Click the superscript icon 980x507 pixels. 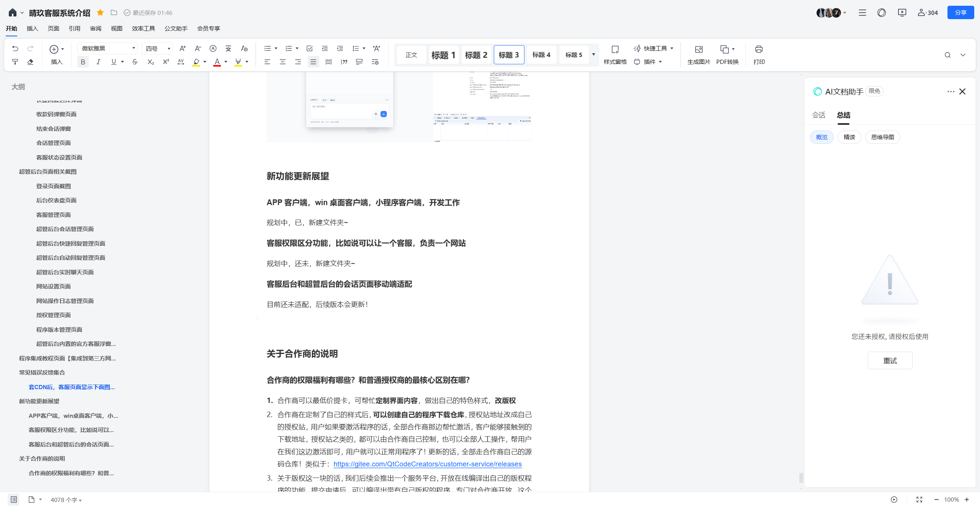(x=166, y=62)
